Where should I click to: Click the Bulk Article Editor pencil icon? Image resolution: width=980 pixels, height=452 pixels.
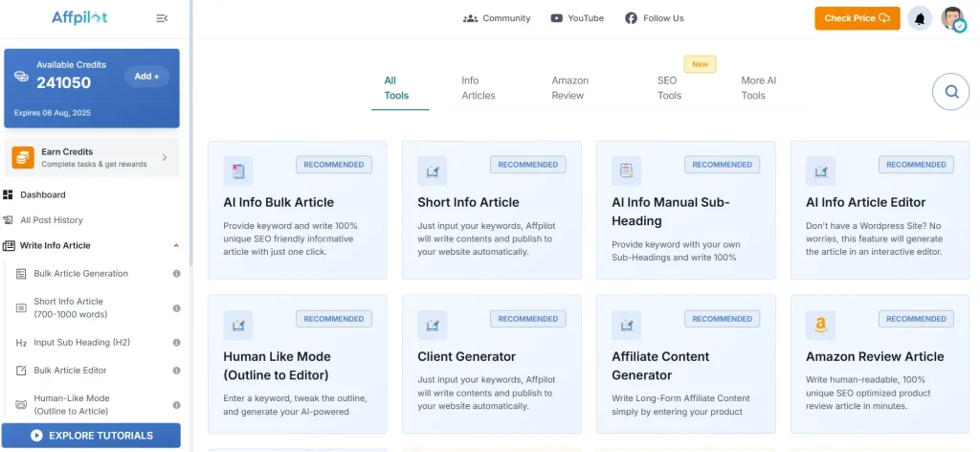(21, 371)
